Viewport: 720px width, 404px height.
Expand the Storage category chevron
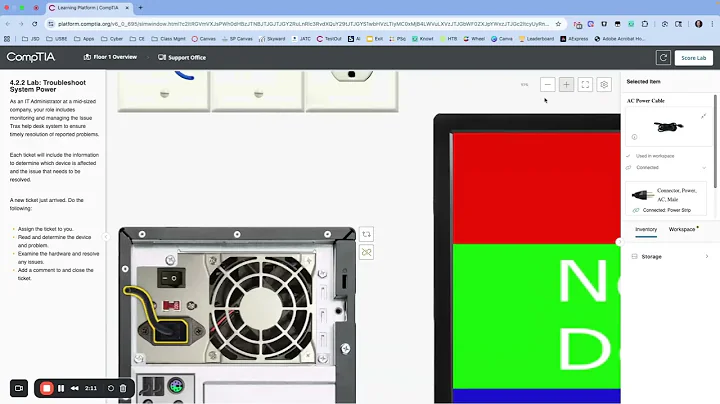point(707,257)
